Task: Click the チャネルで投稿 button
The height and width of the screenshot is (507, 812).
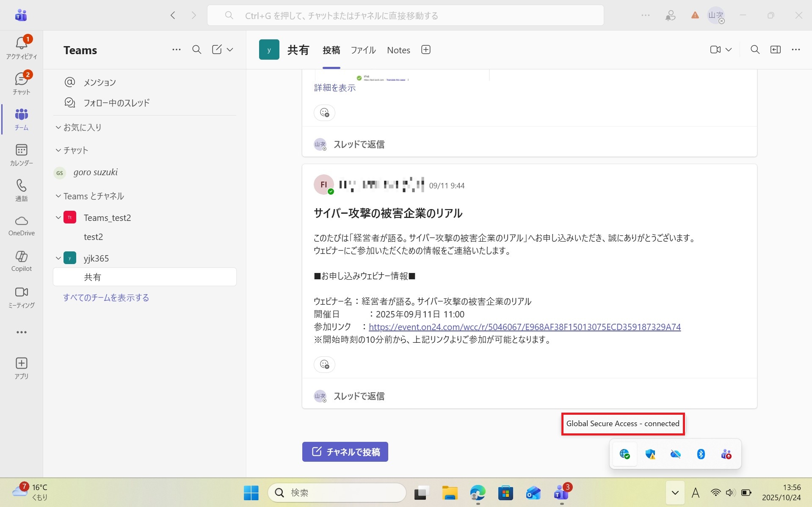Action: pyautogui.click(x=345, y=452)
